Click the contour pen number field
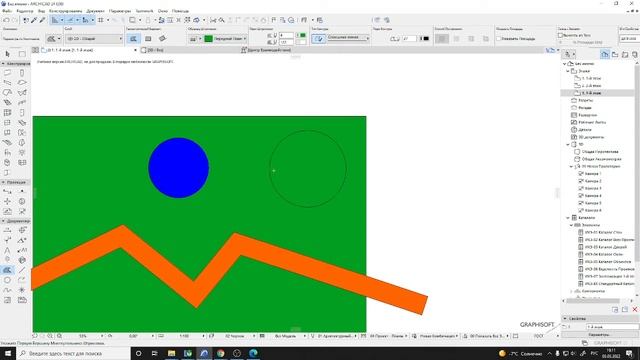The height and width of the screenshot is (360, 640). pyautogui.click(x=409, y=39)
